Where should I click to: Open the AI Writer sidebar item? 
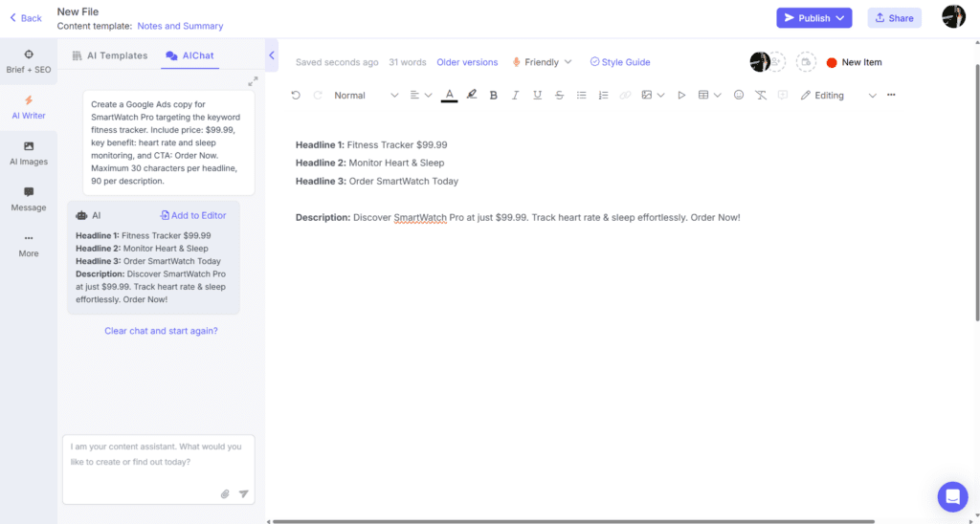pyautogui.click(x=29, y=107)
